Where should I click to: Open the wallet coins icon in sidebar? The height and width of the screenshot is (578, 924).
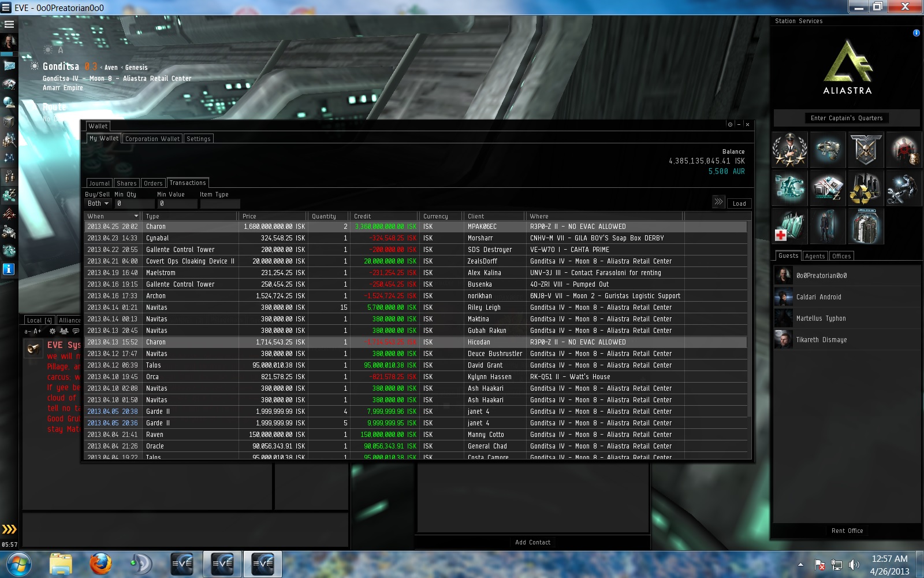(9, 195)
